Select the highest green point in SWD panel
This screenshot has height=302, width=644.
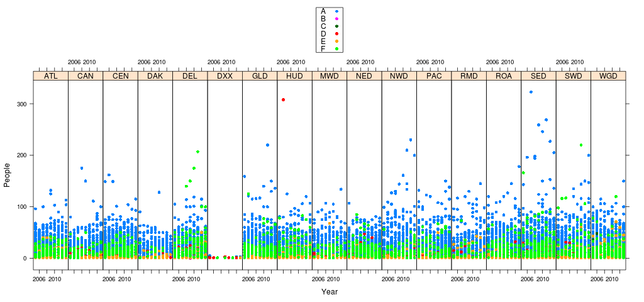point(581,145)
